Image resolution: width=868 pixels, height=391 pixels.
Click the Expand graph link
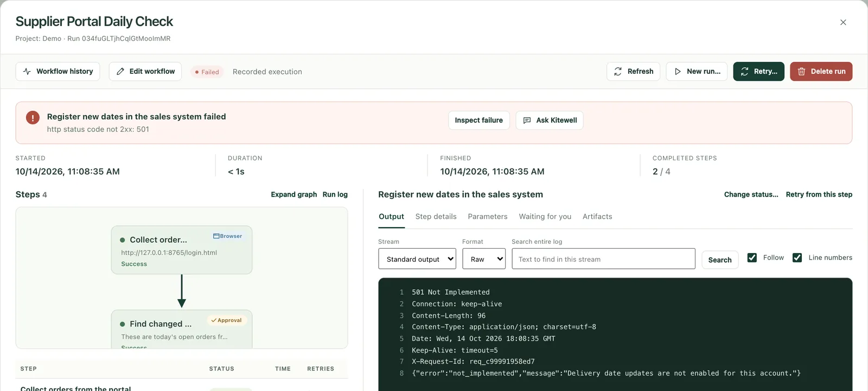(x=294, y=194)
